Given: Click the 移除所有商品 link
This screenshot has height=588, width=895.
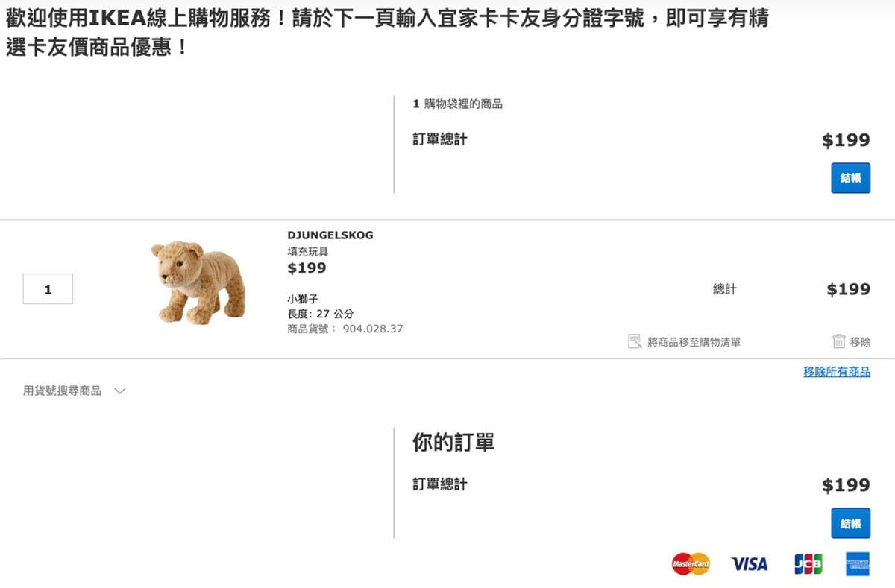Looking at the screenshot, I should (x=837, y=372).
